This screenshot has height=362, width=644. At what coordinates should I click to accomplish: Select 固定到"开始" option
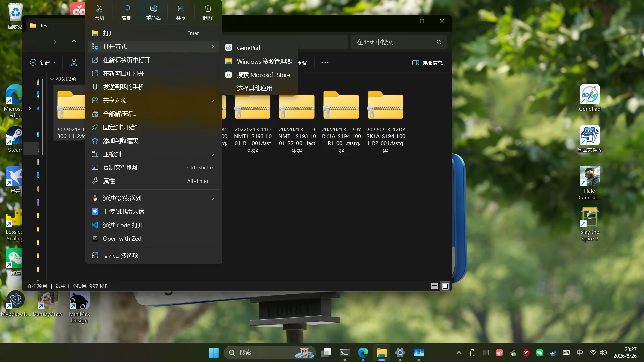coord(153,127)
